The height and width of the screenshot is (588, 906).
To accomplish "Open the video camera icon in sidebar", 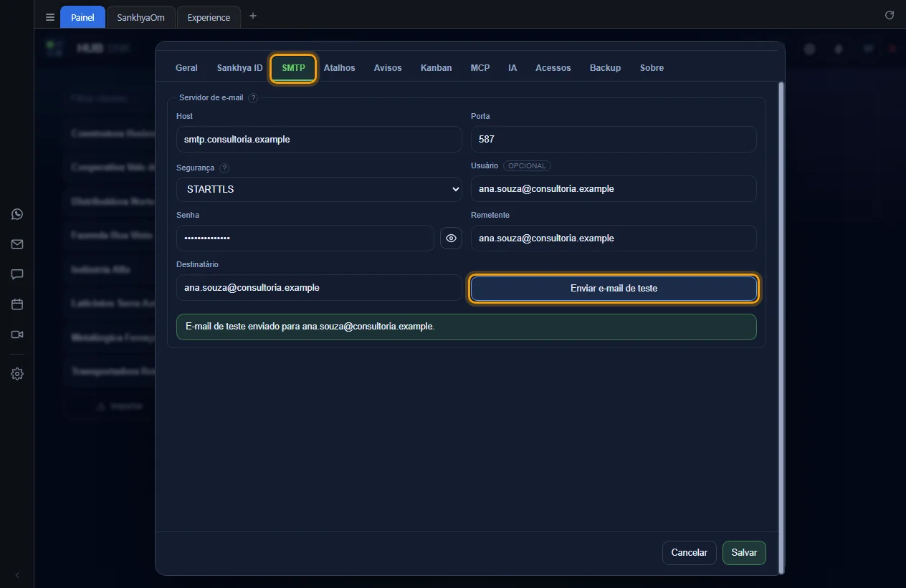I will [17, 334].
